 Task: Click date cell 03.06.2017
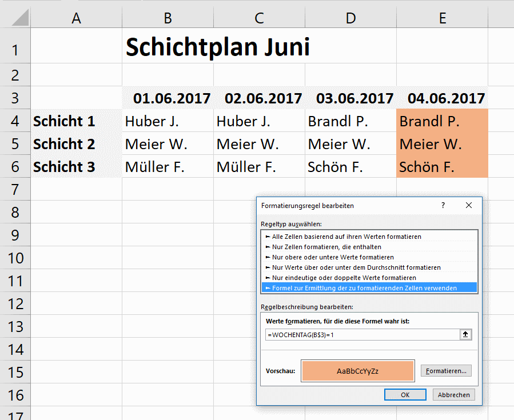click(x=350, y=98)
